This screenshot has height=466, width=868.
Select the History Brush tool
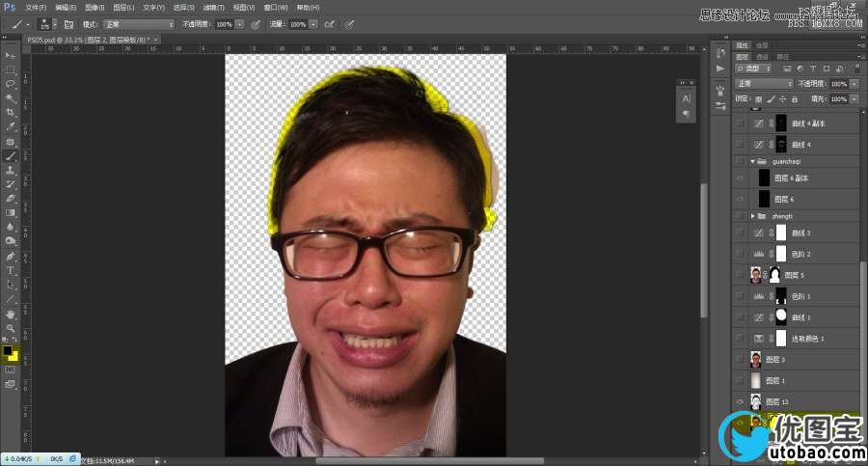point(11,184)
